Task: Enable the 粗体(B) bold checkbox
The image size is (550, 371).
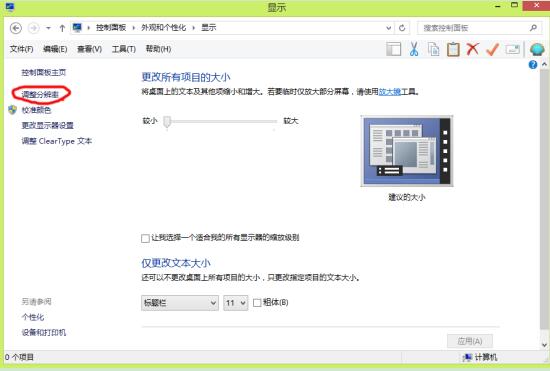Action: pos(257,303)
